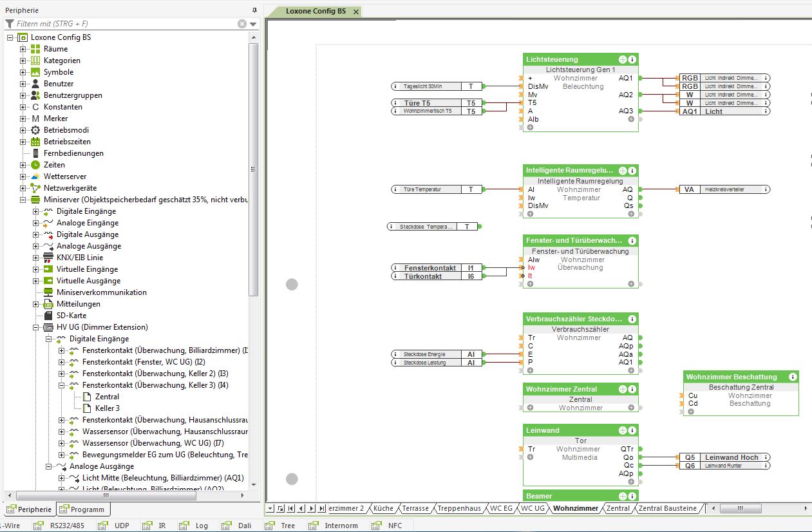This screenshot has width=812, height=532.
Task: Collapse the HV UG (Dimmer Extension) node
Action: [35, 327]
